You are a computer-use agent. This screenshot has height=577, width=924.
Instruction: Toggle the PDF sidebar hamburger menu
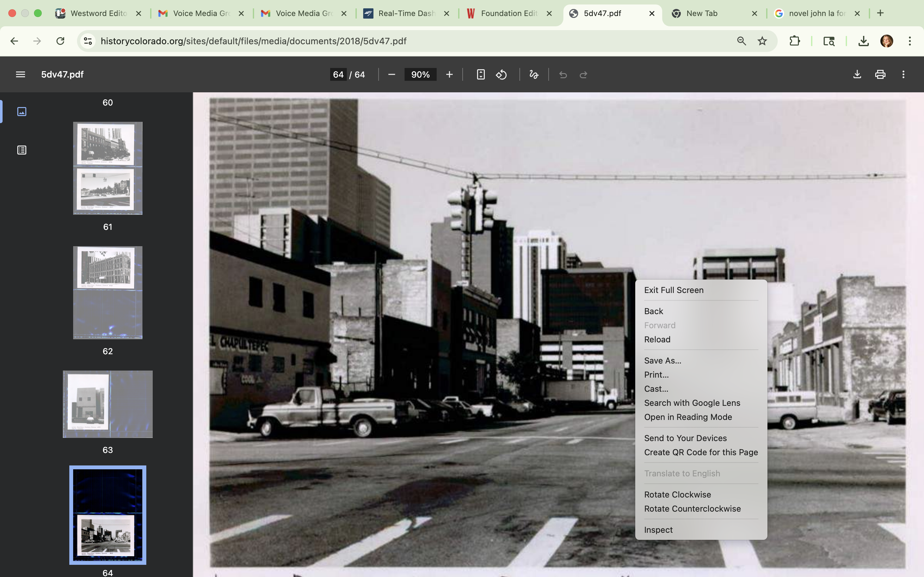(21, 74)
